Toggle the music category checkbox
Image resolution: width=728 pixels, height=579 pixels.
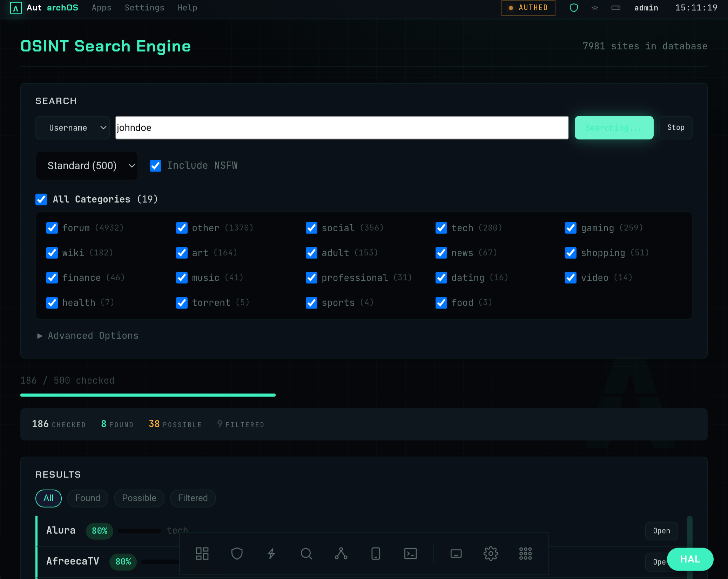pyautogui.click(x=182, y=278)
